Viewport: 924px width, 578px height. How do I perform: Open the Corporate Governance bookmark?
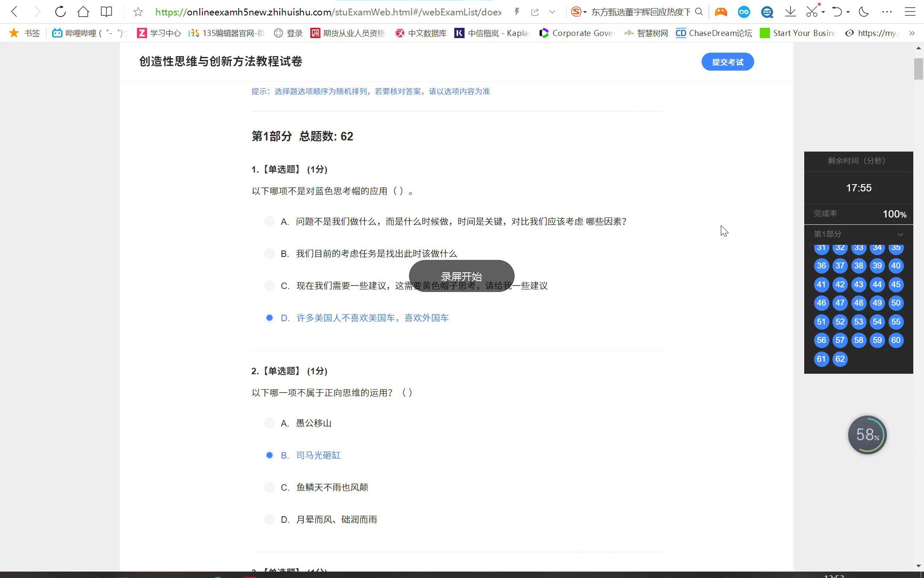577,33
